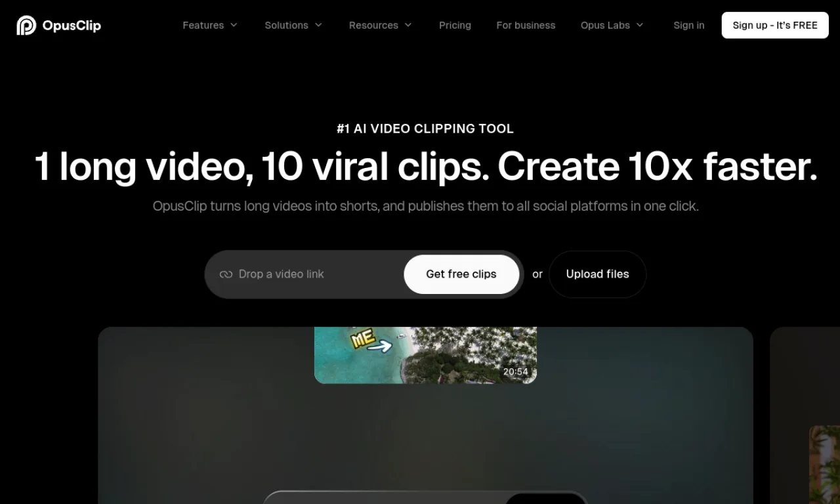Image resolution: width=840 pixels, height=504 pixels.
Task: Click the #1 AI VIDEO CLIPPING TOOL text
Action: 425,129
